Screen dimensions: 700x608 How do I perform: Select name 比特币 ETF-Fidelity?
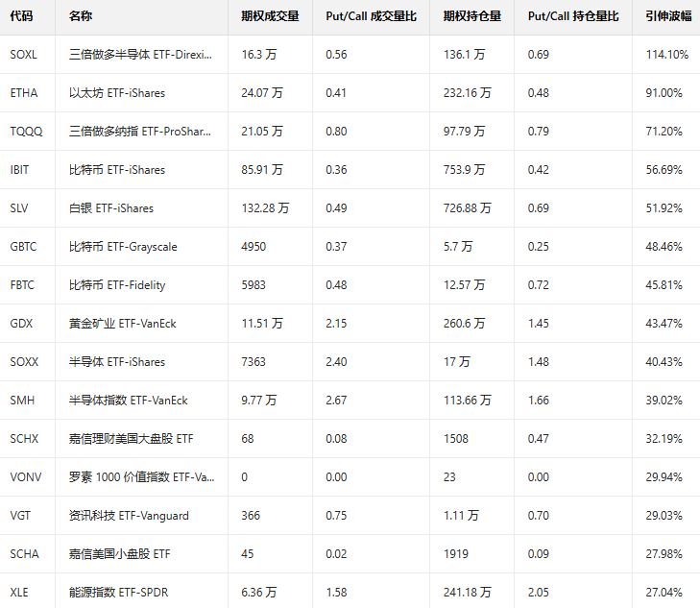click(117, 285)
